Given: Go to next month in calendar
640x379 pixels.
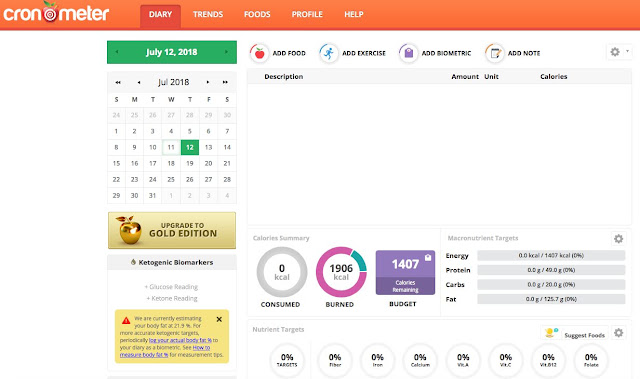Looking at the screenshot, I should 208,82.
